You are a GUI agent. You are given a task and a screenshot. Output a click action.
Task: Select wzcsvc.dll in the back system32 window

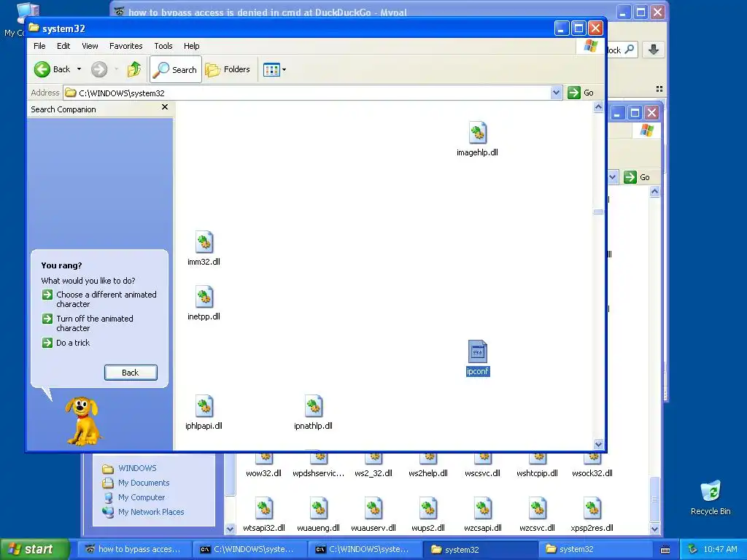[538, 514]
